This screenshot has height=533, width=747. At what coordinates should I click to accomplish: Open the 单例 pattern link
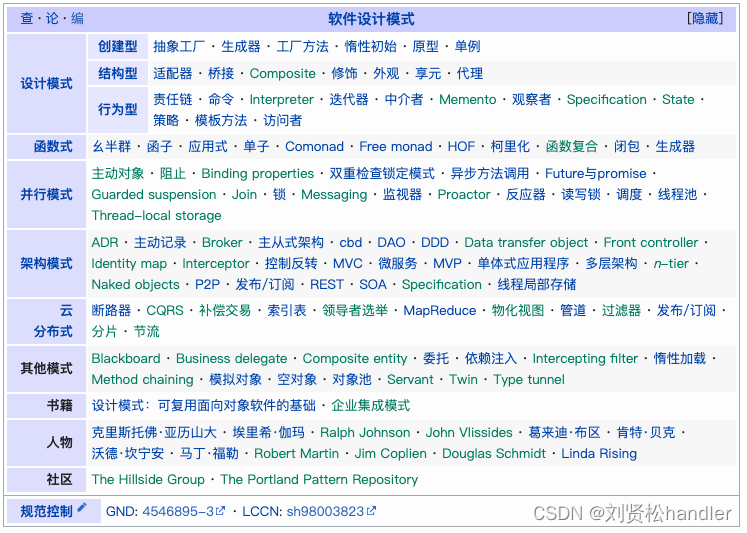pos(467,47)
